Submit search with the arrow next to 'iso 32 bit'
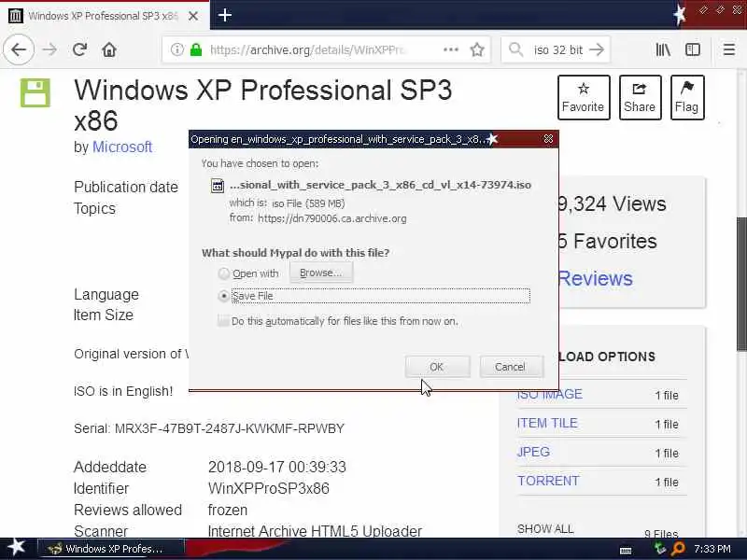The image size is (747, 560). click(x=597, y=49)
